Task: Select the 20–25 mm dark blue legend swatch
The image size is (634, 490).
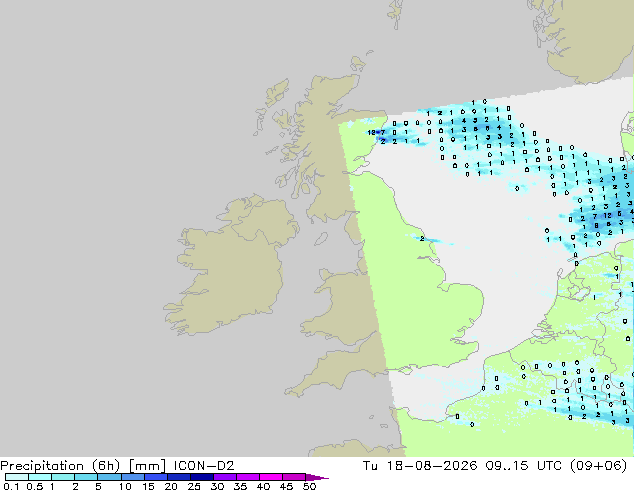Action: pyautogui.click(x=179, y=477)
